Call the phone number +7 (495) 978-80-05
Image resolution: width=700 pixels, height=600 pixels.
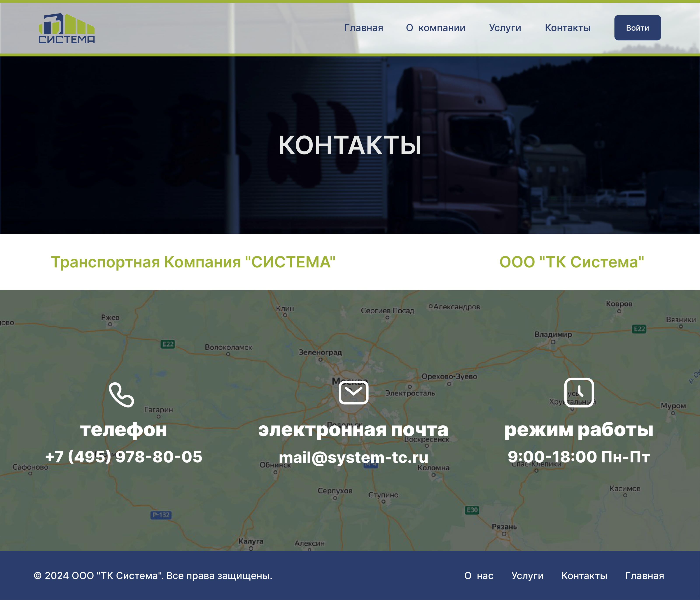[124, 457]
